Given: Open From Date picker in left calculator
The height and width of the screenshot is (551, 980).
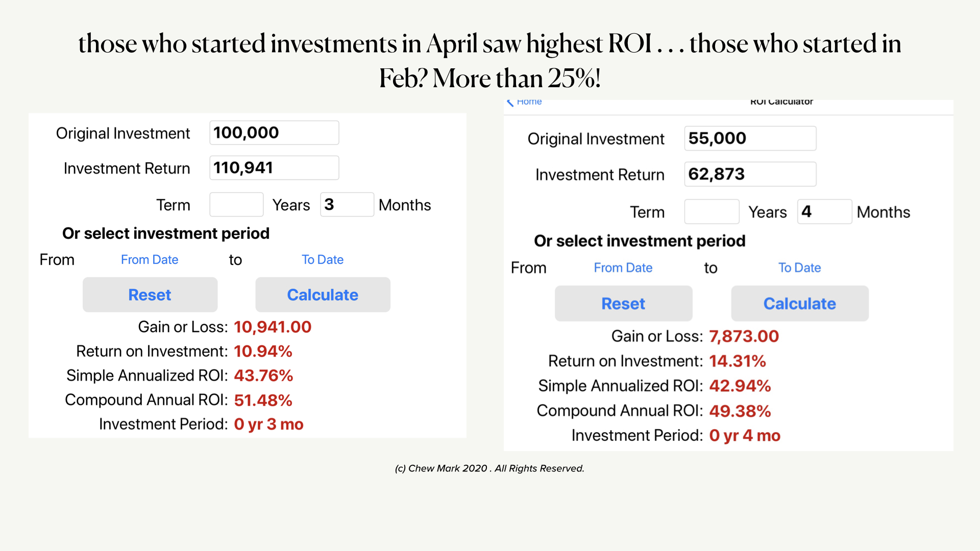Looking at the screenshot, I should coord(150,260).
